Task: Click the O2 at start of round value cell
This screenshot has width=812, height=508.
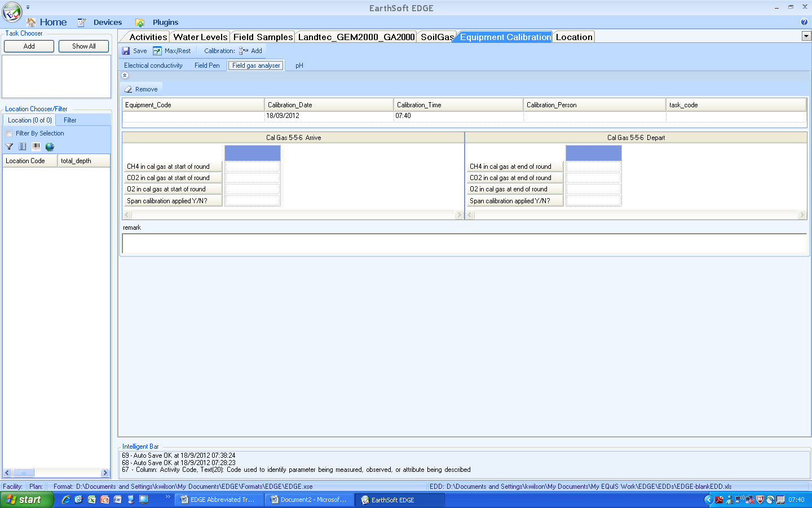Action: [252, 189]
